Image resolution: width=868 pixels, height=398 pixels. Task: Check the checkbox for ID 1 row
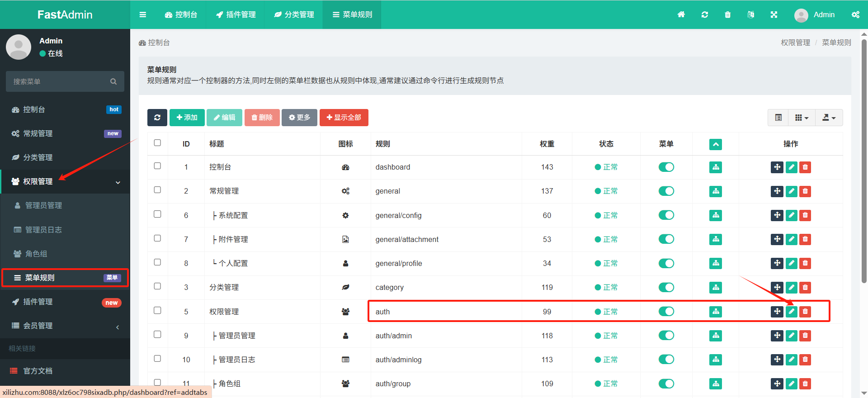point(157,166)
